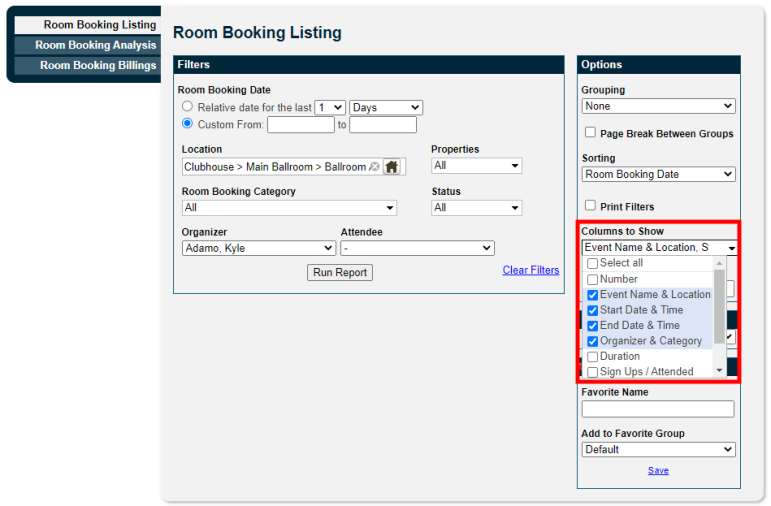Viewport: 771px width, 506px height.
Task: Open the Room Booking Category dropdown
Action: pyautogui.click(x=289, y=208)
